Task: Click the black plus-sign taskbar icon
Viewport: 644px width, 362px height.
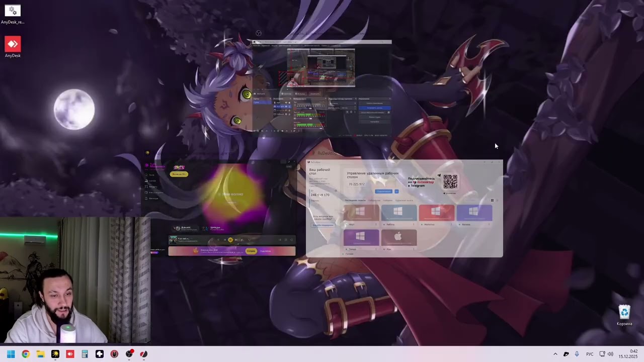Action: click(x=100, y=354)
